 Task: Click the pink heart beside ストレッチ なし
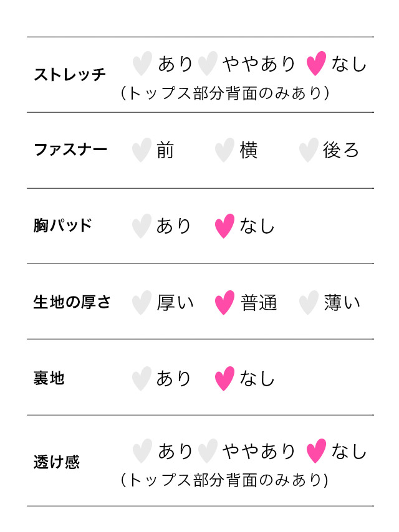[316, 64]
